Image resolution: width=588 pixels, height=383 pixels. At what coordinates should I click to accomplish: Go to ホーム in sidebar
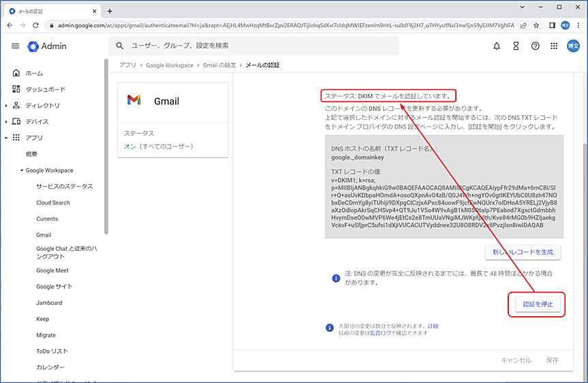click(34, 73)
